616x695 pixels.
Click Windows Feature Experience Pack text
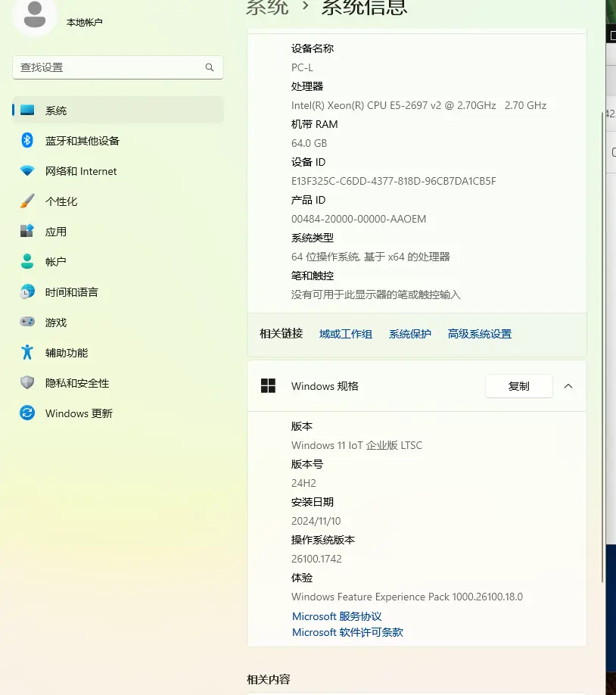407,597
